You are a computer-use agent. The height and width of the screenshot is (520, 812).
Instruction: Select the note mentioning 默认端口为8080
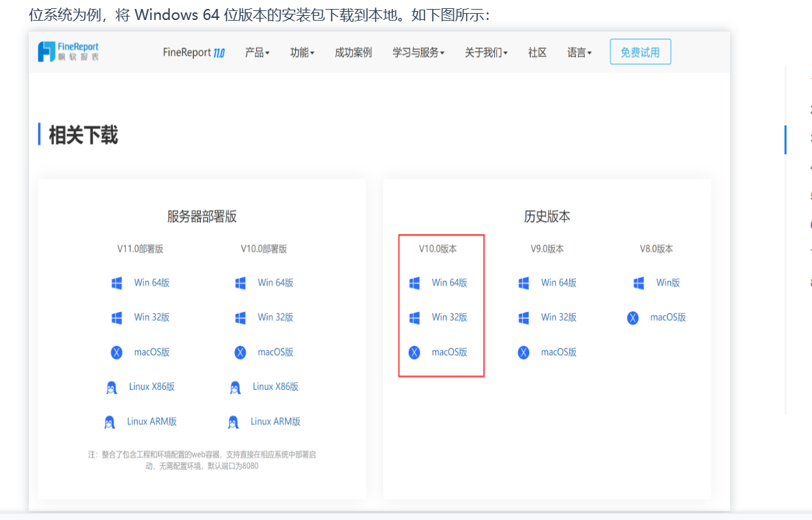[x=202, y=460]
